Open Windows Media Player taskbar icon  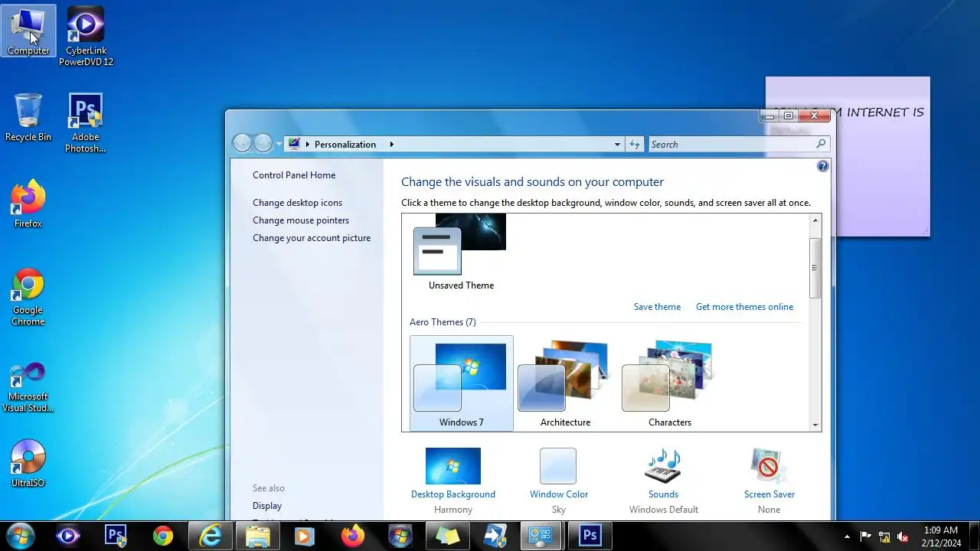(305, 536)
